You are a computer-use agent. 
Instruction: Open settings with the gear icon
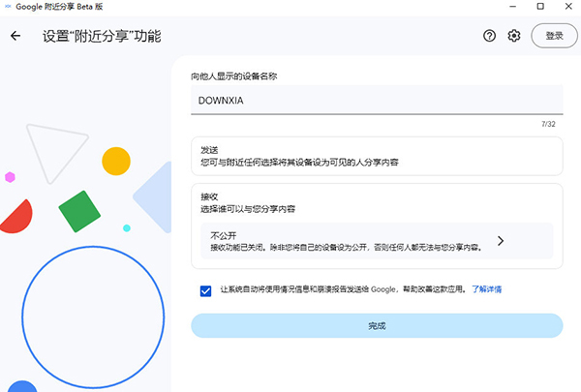(x=514, y=36)
